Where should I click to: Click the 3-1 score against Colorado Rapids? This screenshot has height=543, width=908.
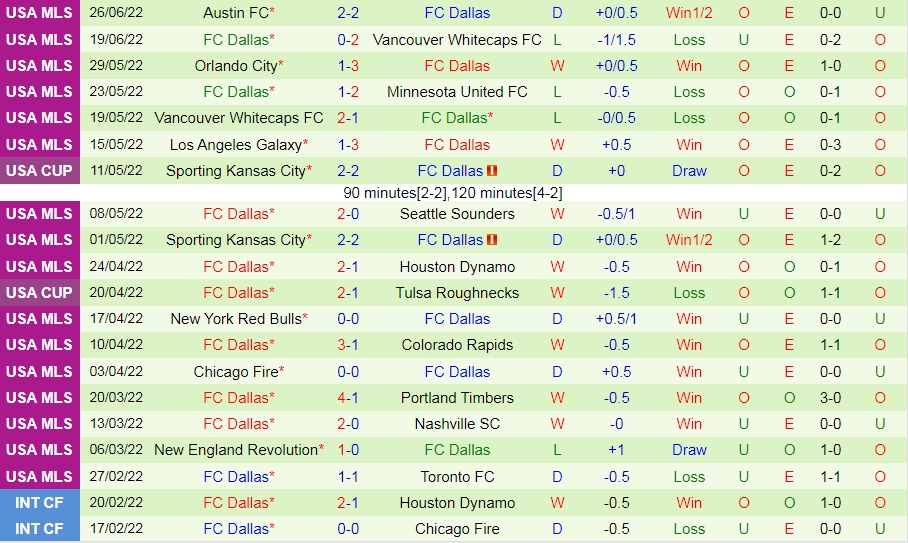tap(348, 345)
